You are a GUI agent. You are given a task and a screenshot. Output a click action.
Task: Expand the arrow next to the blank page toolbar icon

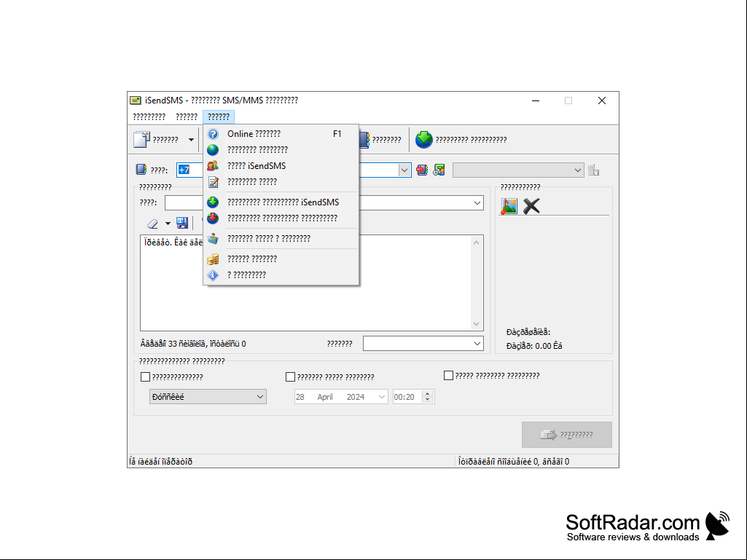point(191,140)
